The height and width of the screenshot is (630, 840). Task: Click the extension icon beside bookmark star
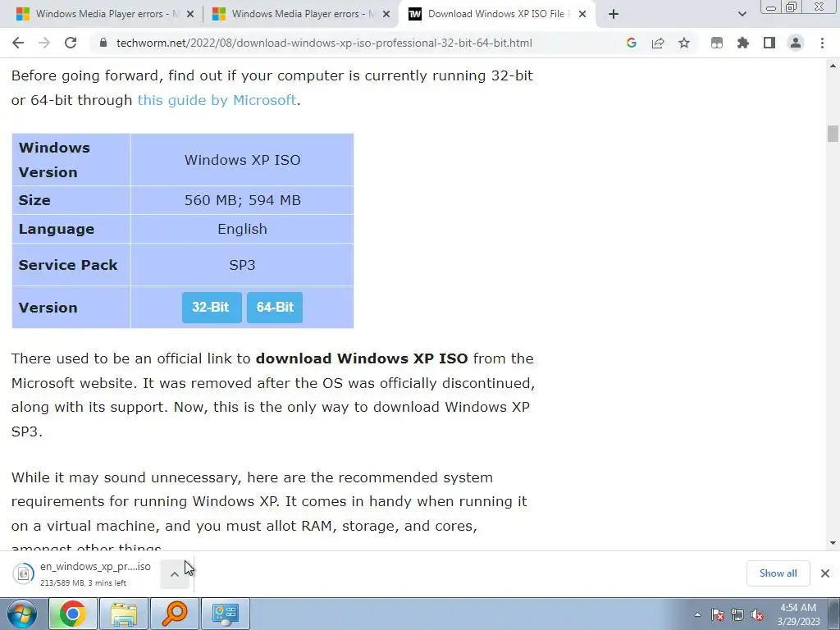717,43
